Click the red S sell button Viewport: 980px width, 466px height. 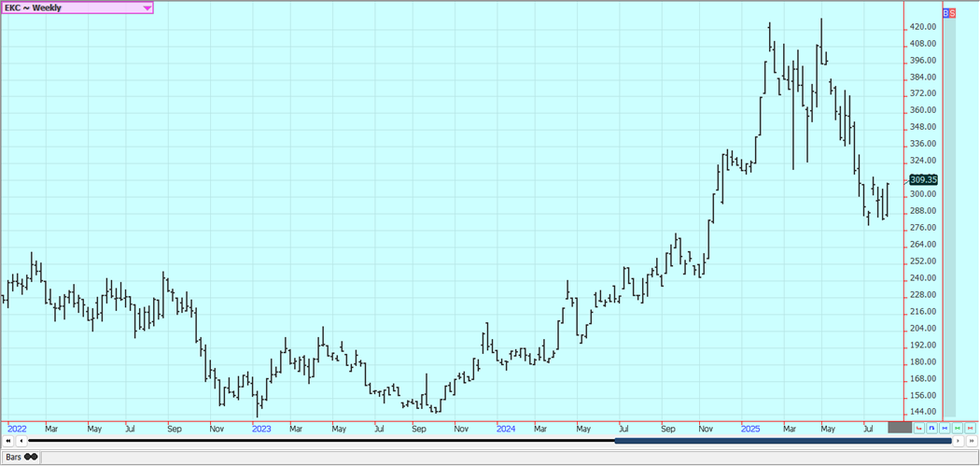953,12
